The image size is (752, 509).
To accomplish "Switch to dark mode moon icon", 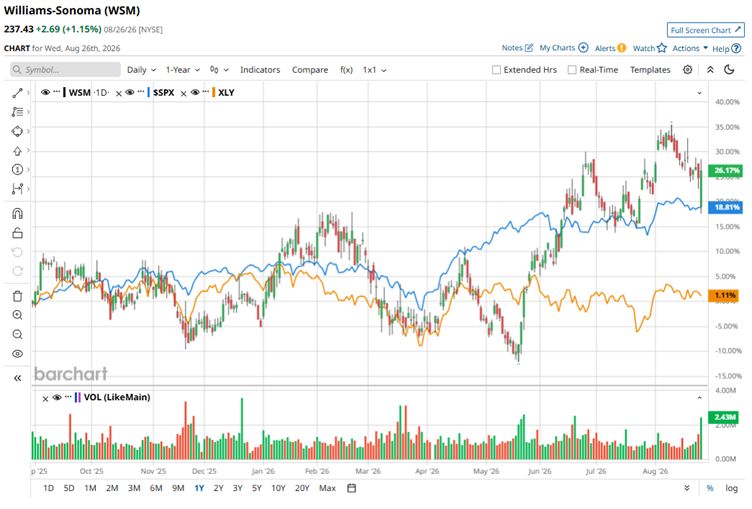I will click(x=729, y=70).
